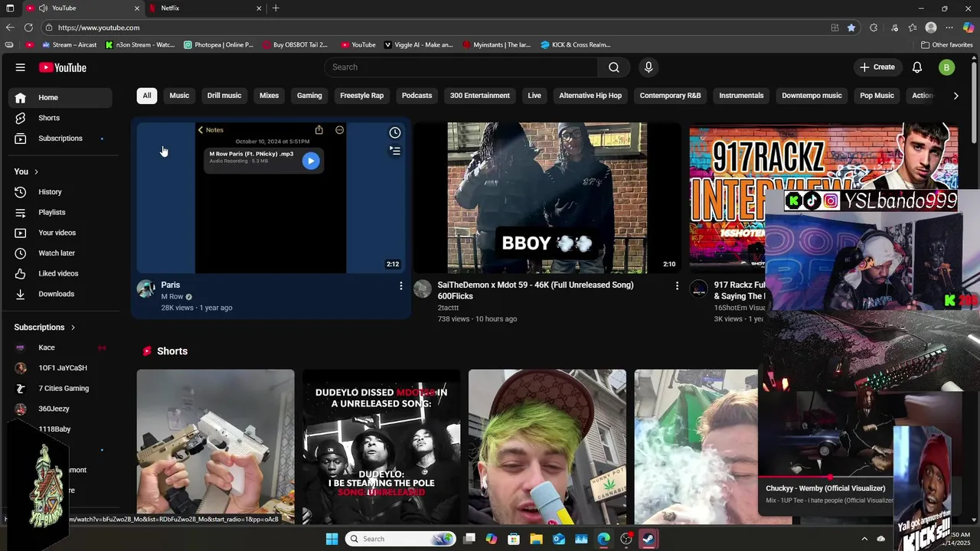Screen dimensions: 980x551
Task: Show hidden system tray icons
Action: coord(864,539)
